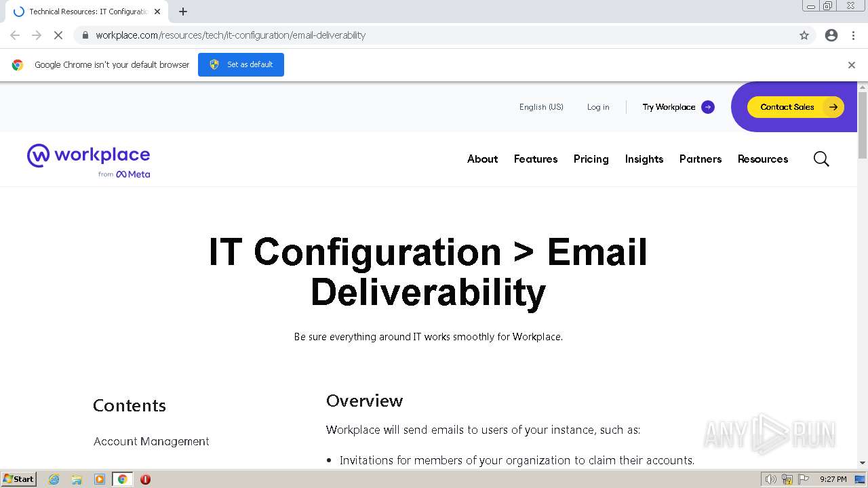
Task: Open media player from taskbar
Action: coord(100,479)
